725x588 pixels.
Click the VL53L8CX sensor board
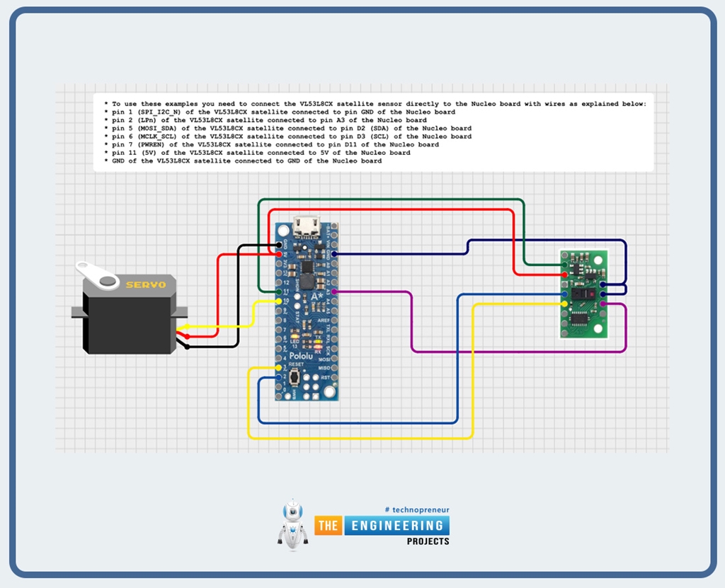(584, 294)
